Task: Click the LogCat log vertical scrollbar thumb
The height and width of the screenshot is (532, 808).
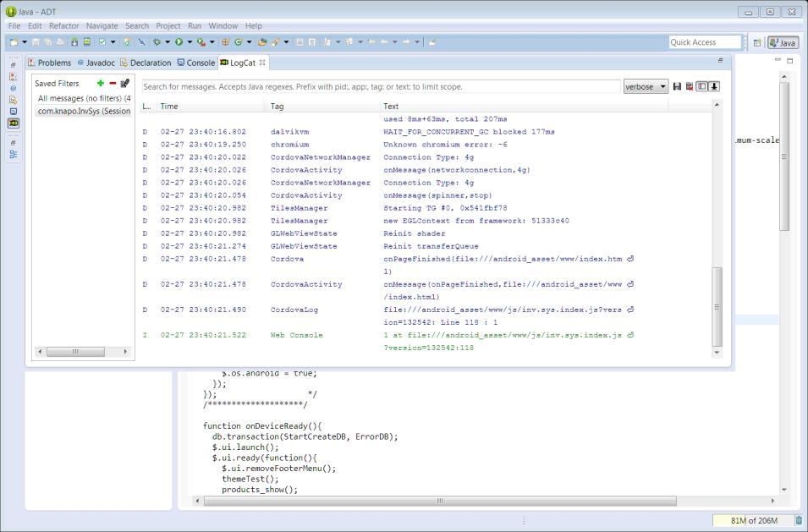Action: tap(717, 307)
